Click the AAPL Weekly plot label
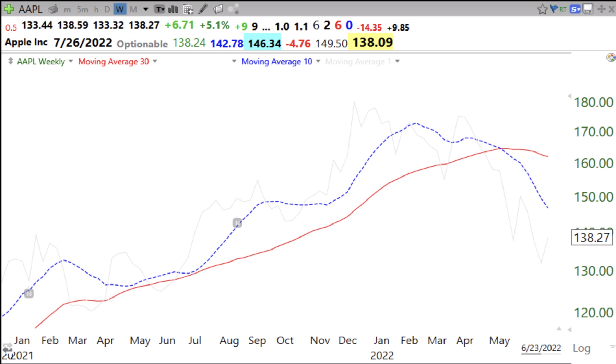This screenshot has height=364, width=616. pyautogui.click(x=41, y=62)
